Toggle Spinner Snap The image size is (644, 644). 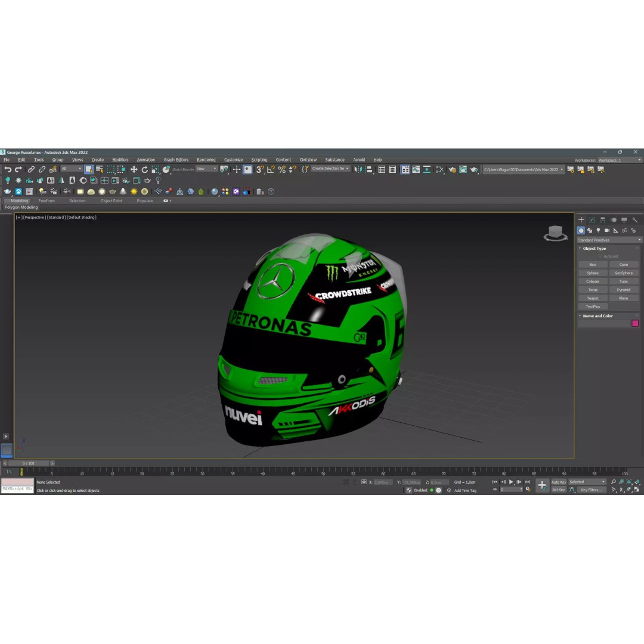[292, 169]
